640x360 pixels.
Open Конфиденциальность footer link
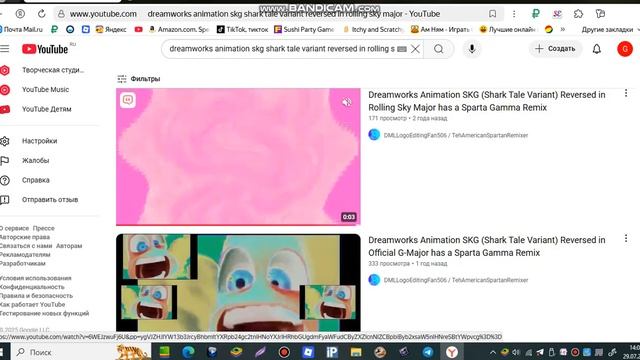(x=32, y=287)
